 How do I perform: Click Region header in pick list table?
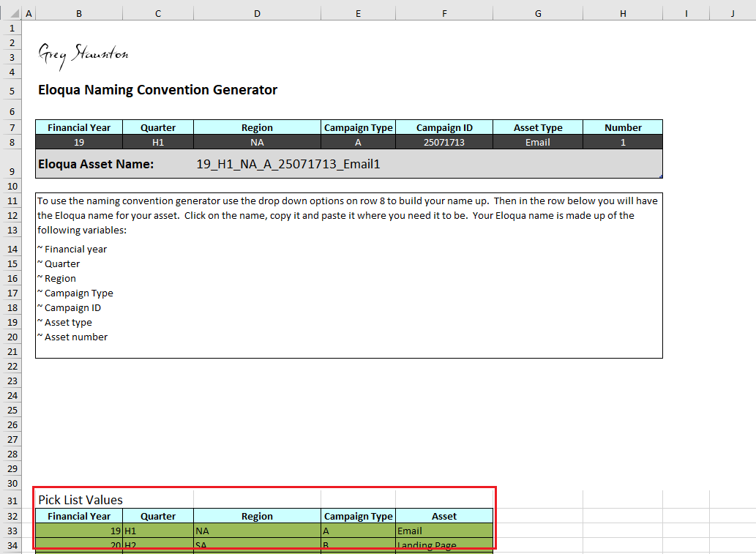[x=257, y=517]
